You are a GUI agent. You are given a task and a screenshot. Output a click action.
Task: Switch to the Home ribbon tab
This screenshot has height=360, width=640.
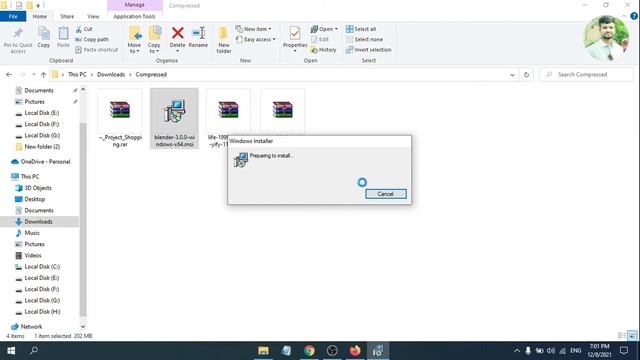tap(40, 16)
